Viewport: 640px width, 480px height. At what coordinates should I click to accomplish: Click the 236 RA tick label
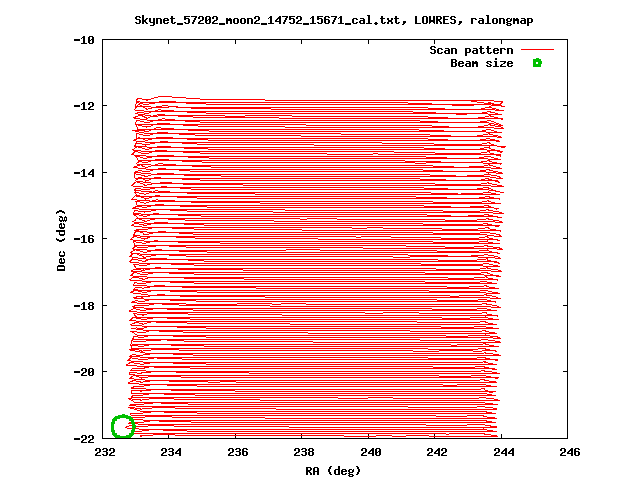point(238,452)
